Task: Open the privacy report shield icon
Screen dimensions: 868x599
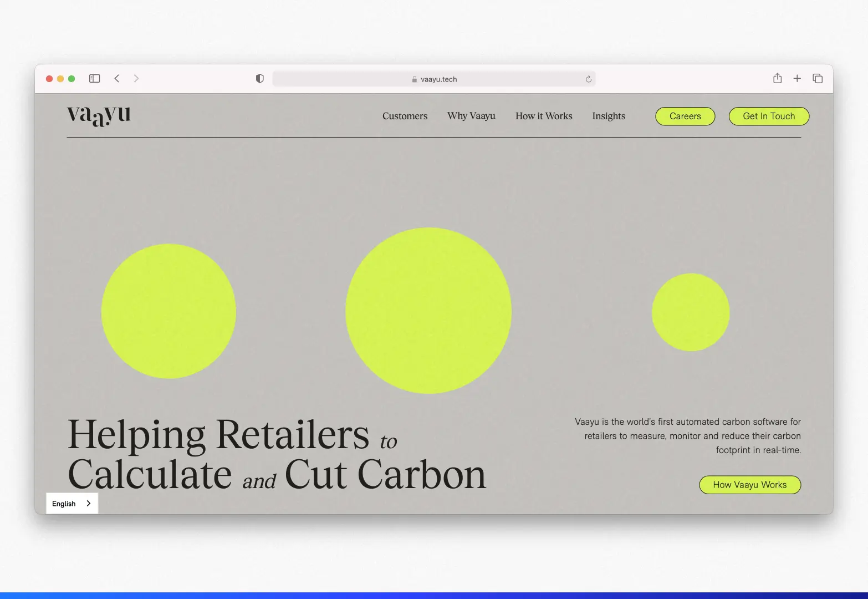Action: (x=259, y=78)
